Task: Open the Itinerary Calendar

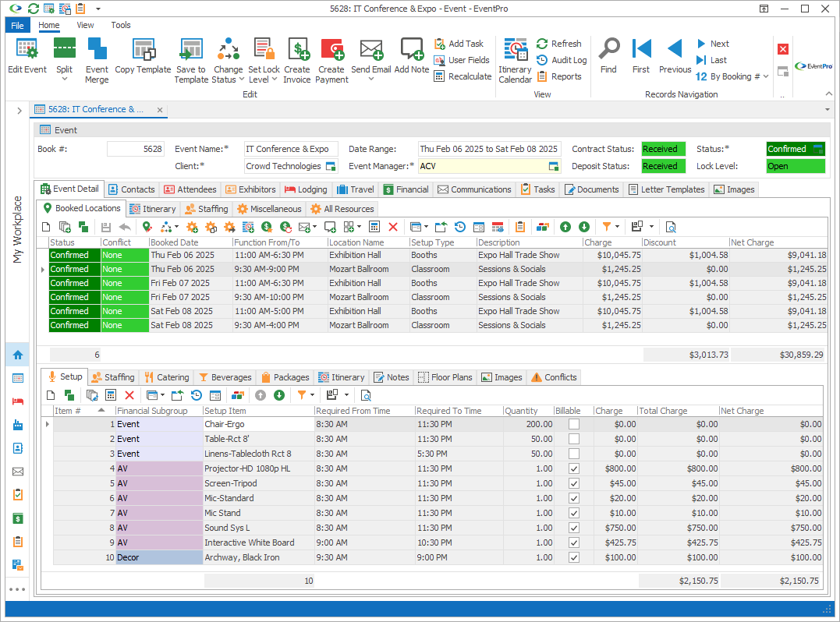Action: (515, 58)
